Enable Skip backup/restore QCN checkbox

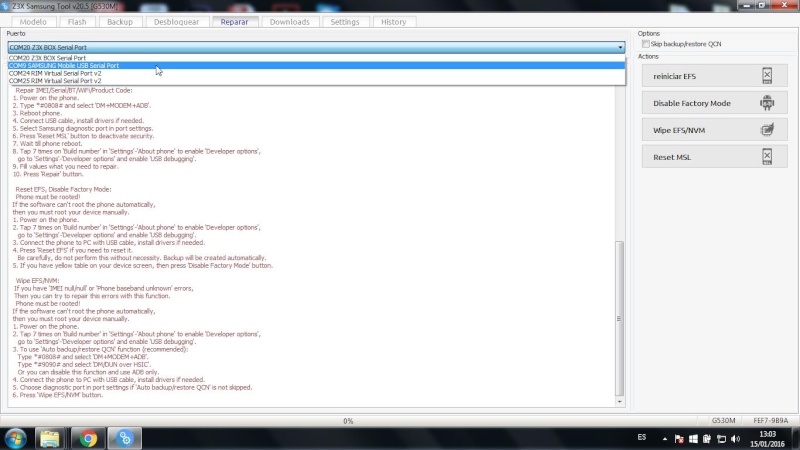point(646,44)
